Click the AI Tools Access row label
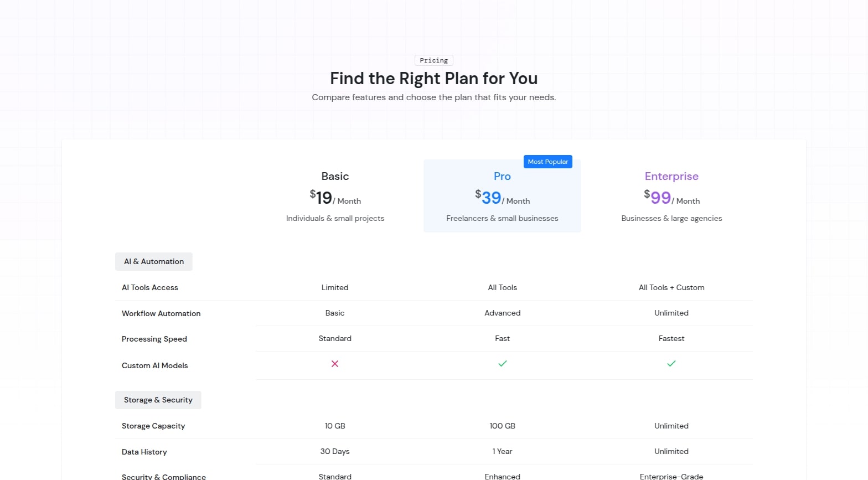 pos(150,287)
